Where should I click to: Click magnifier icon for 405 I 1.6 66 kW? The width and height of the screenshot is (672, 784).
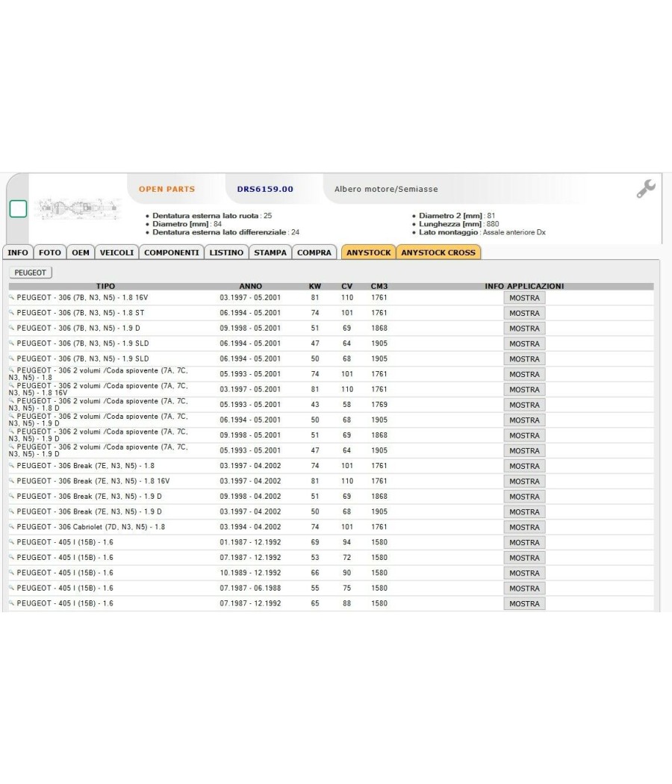point(11,572)
